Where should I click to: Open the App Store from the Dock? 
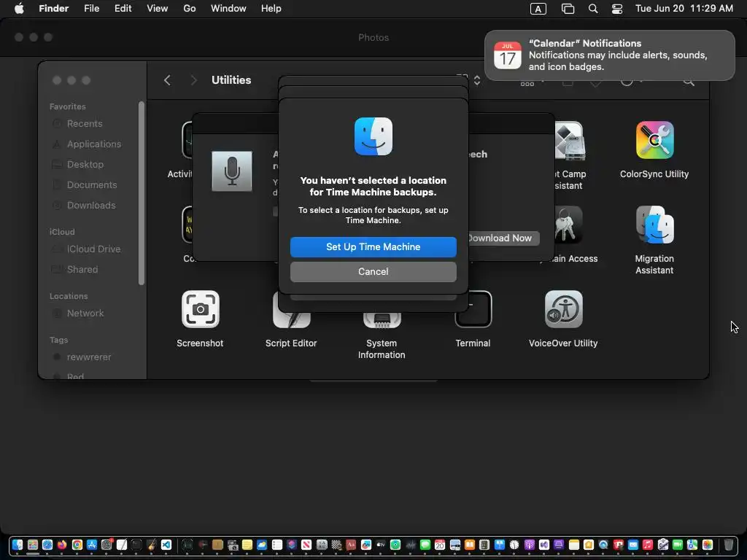pyautogui.click(x=92, y=545)
